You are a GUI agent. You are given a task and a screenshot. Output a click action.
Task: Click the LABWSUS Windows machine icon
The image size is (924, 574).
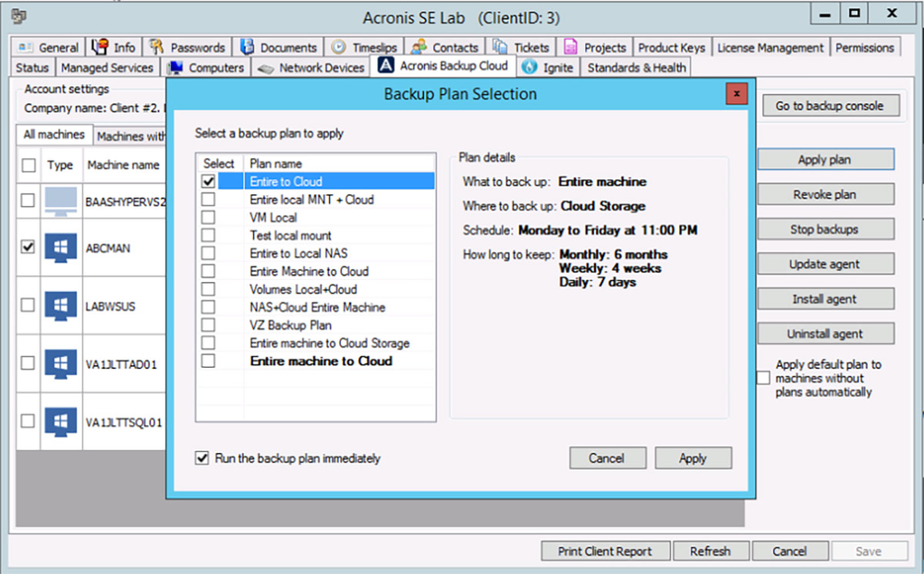click(x=61, y=305)
